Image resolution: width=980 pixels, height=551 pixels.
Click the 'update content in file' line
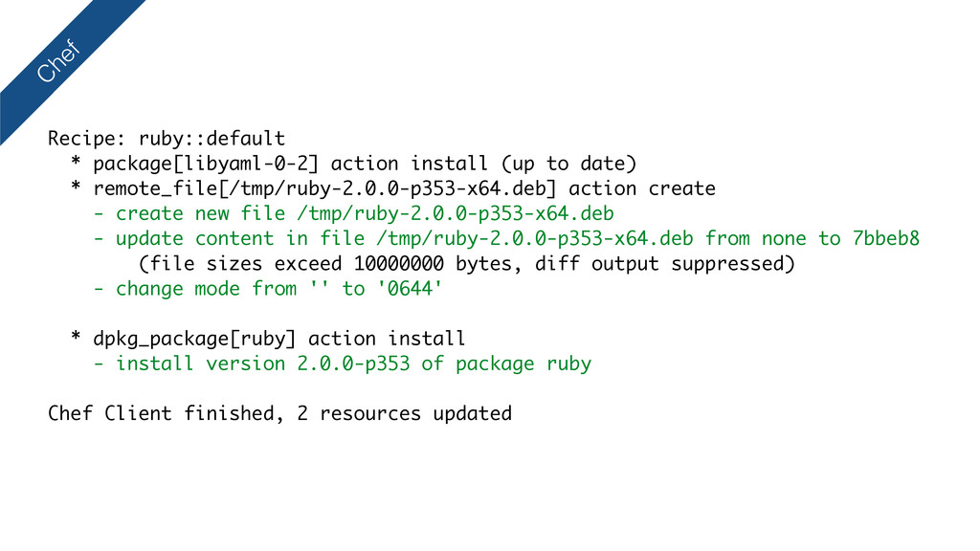coord(507,238)
